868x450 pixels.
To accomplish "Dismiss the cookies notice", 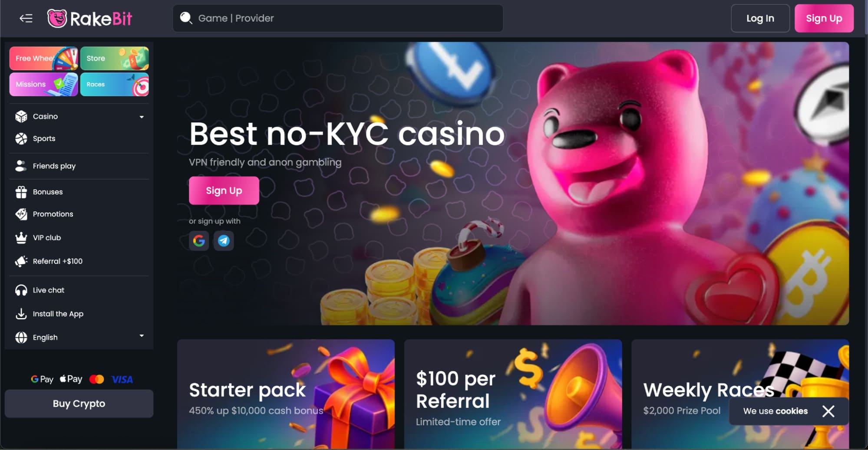I will pos(828,411).
